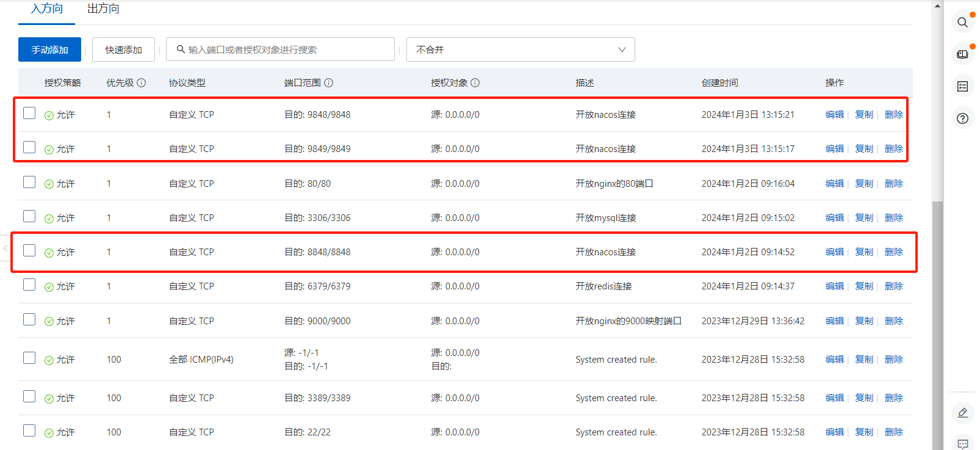Click the scrollbar up arrow
Screen dimensions: 980x450
[x=937, y=5]
